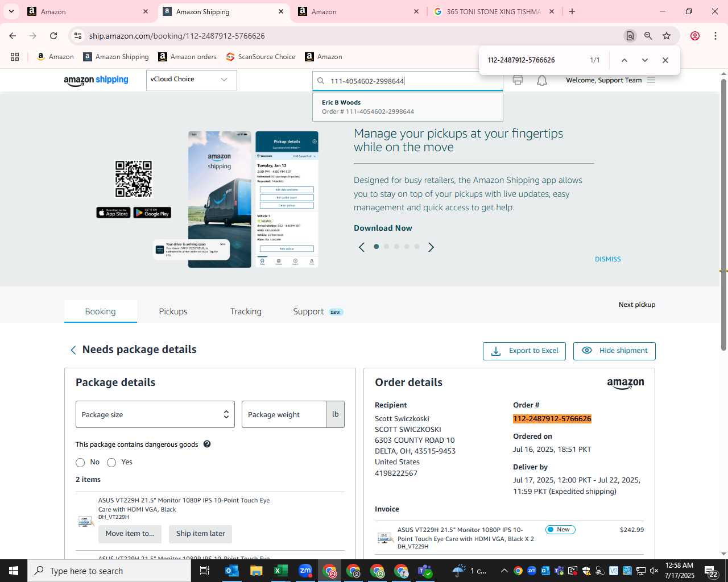The image size is (728, 582).
Task: Switch to the Booking tab
Action: [100, 311]
